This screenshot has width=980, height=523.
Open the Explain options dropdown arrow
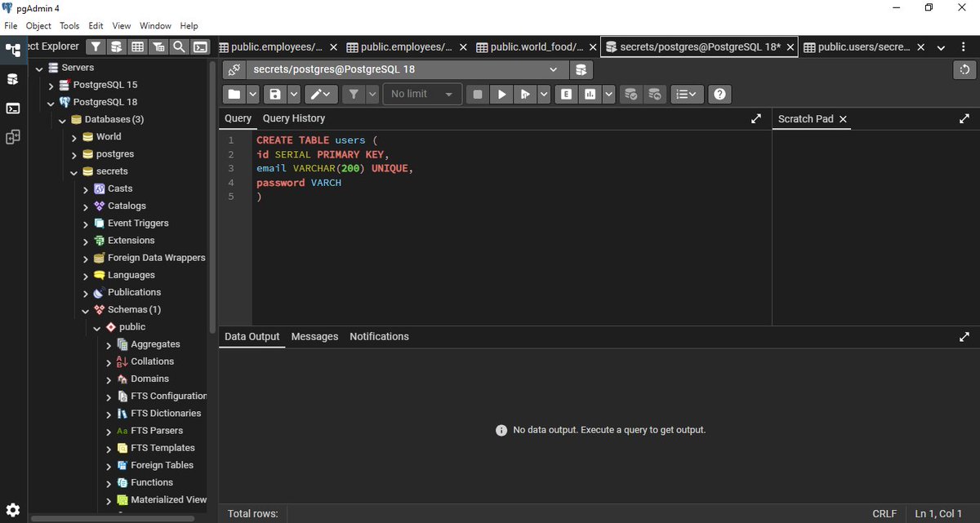coord(609,95)
